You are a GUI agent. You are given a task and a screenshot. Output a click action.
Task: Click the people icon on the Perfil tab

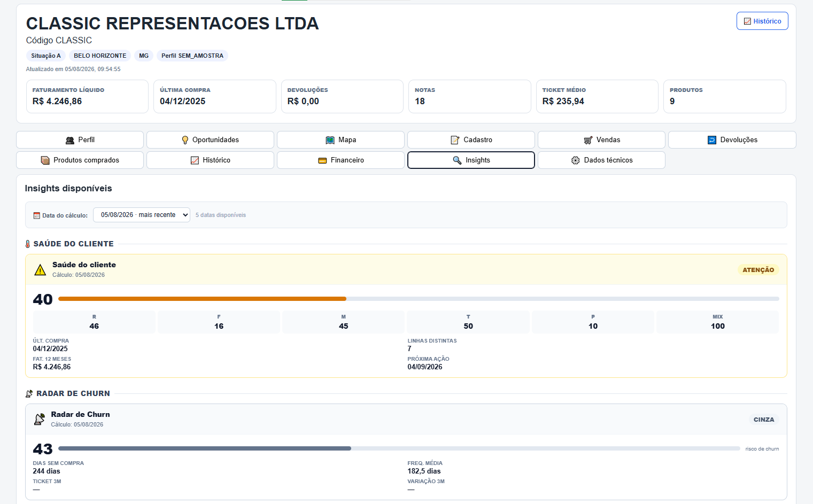click(70, 140)
